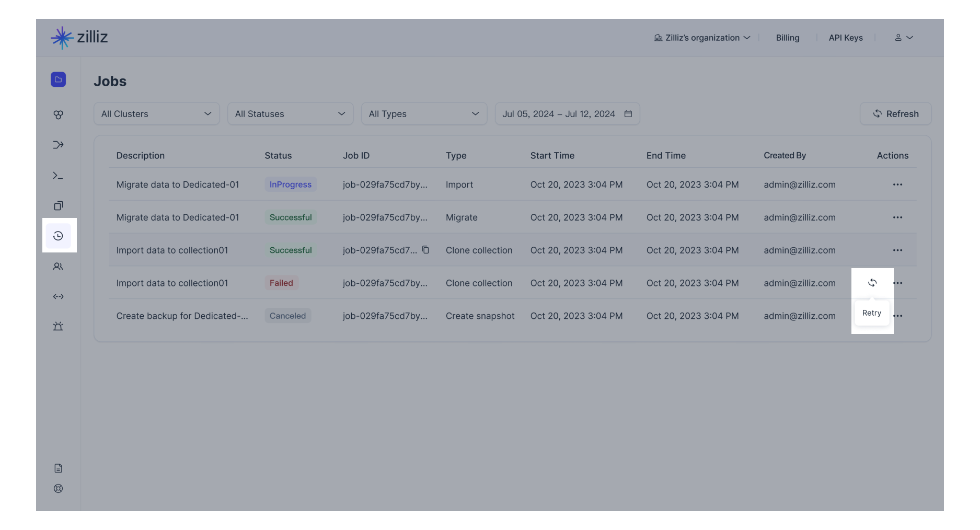
Task: Expand the All Types filter
Action: pos(424,114)
